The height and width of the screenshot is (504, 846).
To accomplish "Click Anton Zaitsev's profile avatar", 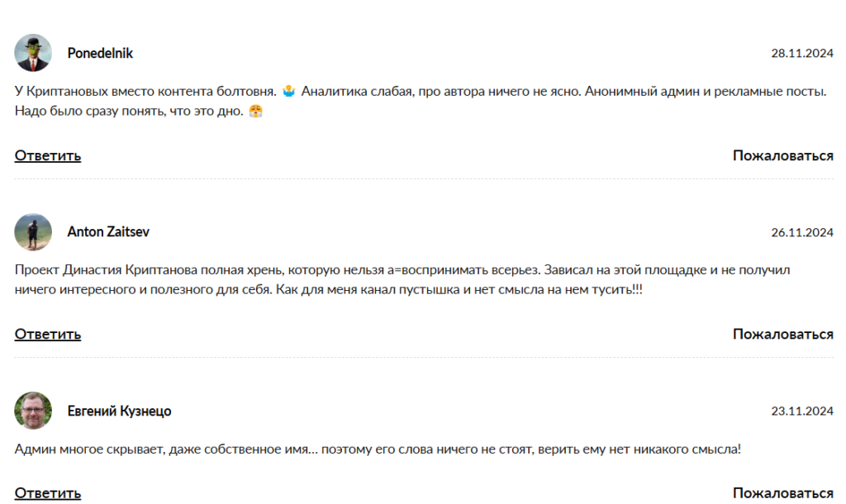I will (33, 232).
